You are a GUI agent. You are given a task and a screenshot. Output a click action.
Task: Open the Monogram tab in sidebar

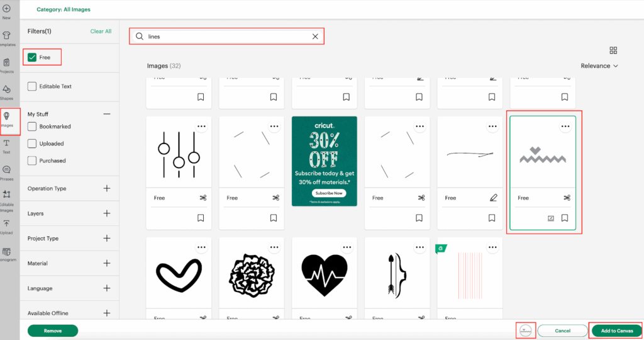tap(6, 254)
